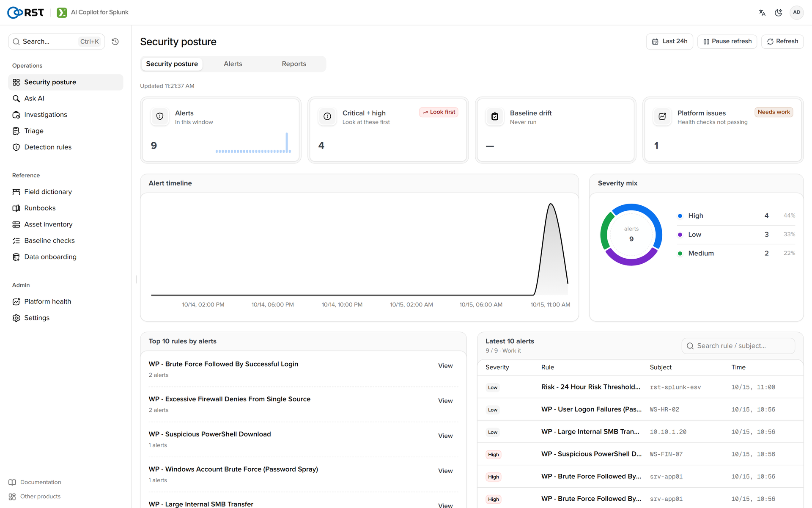Screen dimensions: 812x508
Task: Open the AD user avatar menu
Action: (796, 12)
